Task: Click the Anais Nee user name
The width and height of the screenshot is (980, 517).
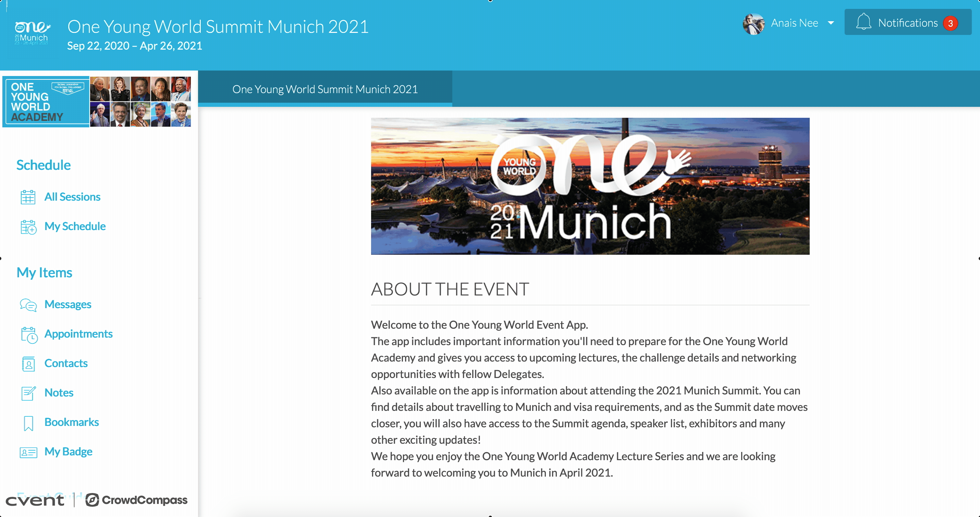Action: click(794, 23)
